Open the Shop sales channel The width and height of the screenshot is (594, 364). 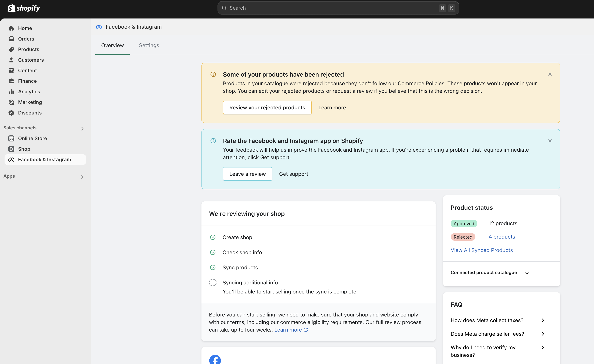(x=24, y=149)
